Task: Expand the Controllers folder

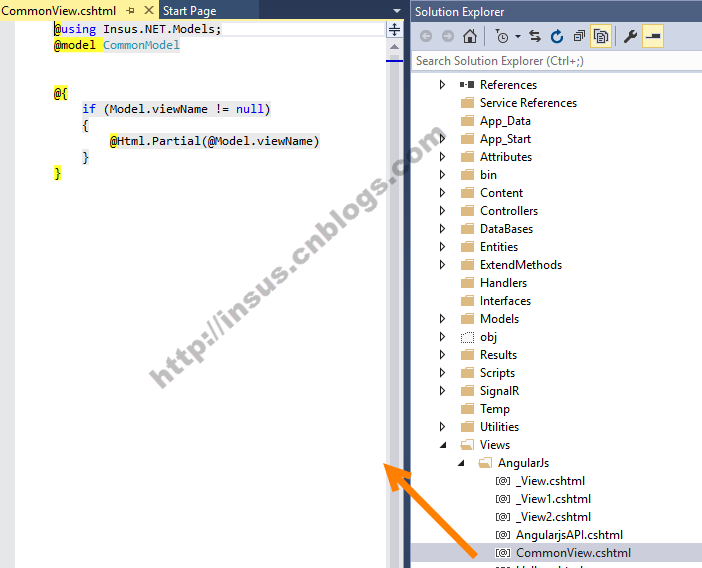Action: [442, 210]
